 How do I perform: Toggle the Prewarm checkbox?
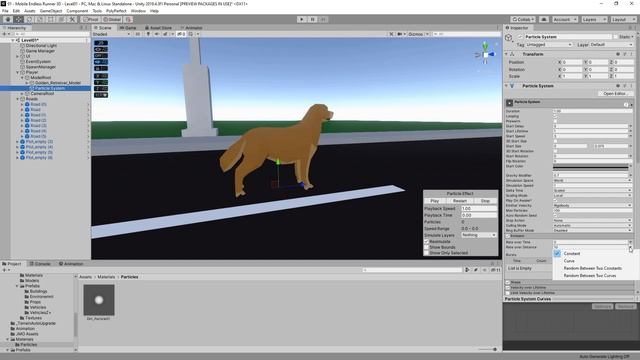click(555, 121)
